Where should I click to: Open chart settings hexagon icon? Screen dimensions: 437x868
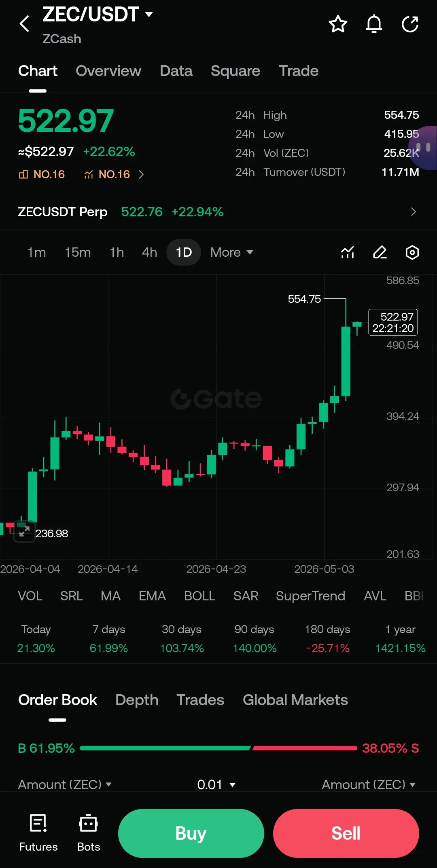[412, 252]
